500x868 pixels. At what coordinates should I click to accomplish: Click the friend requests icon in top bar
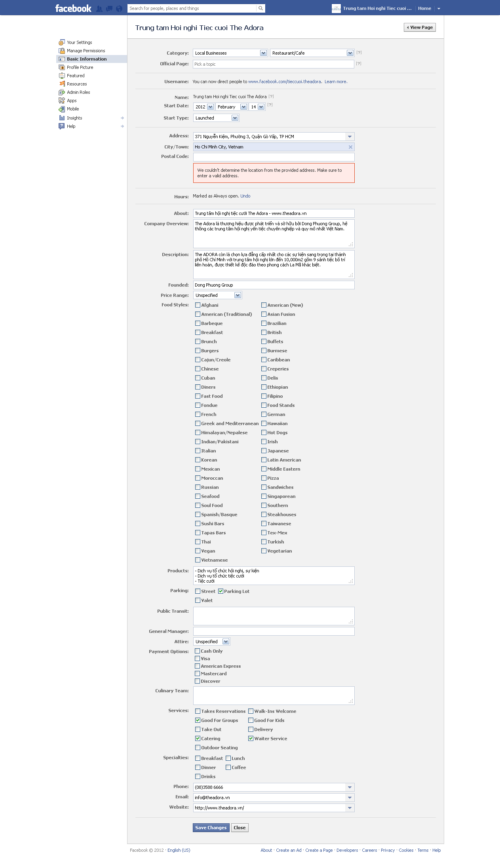point(99,8)
